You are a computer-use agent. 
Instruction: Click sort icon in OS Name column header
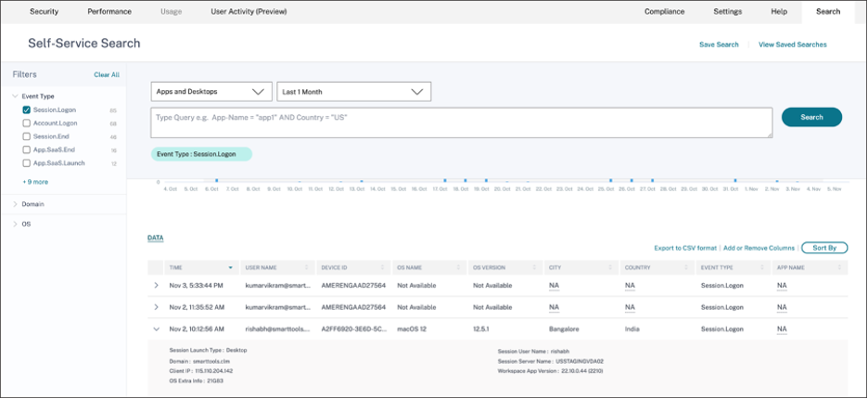(x=461, y=267)
